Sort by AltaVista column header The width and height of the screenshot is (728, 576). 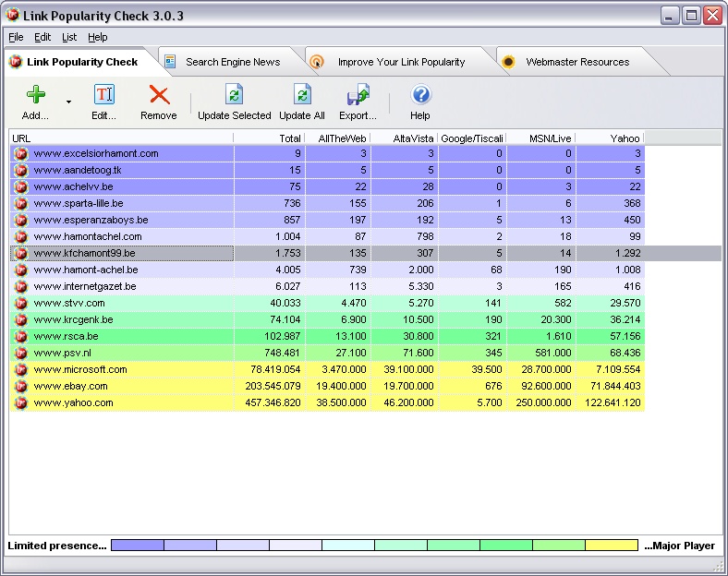click(x=404, y=138)
